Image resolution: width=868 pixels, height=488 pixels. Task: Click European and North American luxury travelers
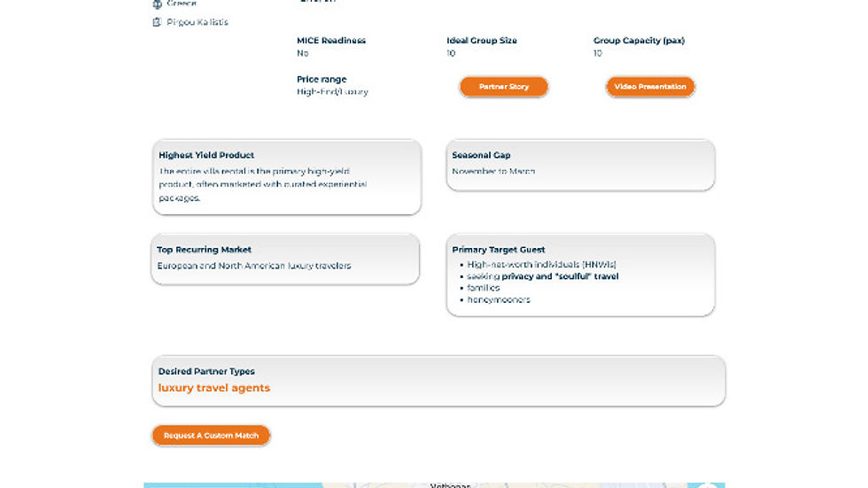click(x=254, y=266)
